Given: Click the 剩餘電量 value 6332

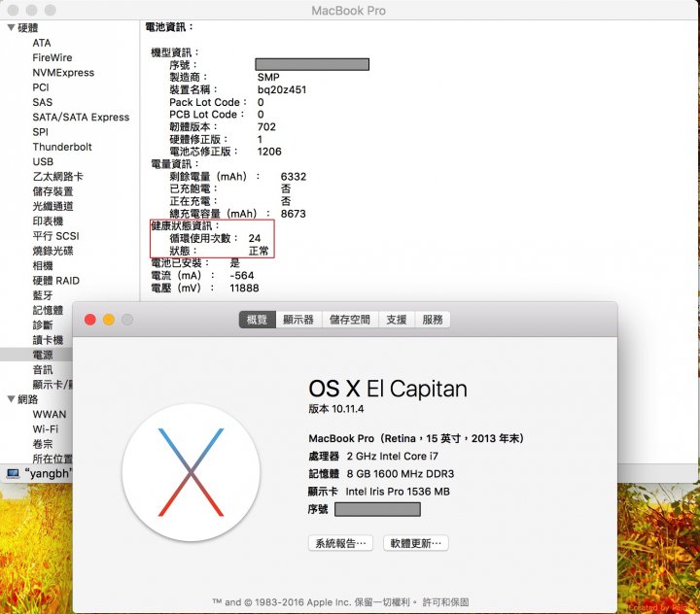Looking at the screenshot, I should click(294, 177).
